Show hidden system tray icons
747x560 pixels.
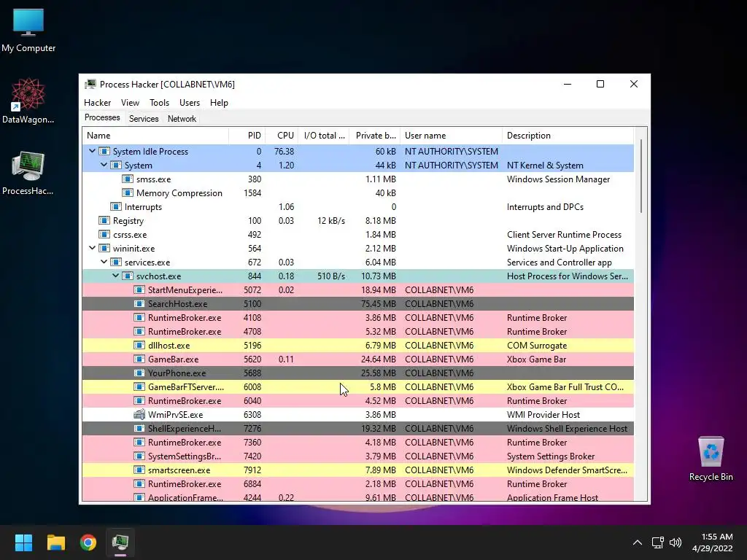[637, 542]
